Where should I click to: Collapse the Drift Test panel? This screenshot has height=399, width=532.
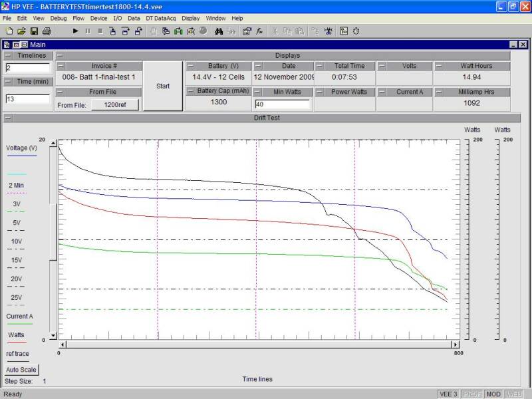8,118
